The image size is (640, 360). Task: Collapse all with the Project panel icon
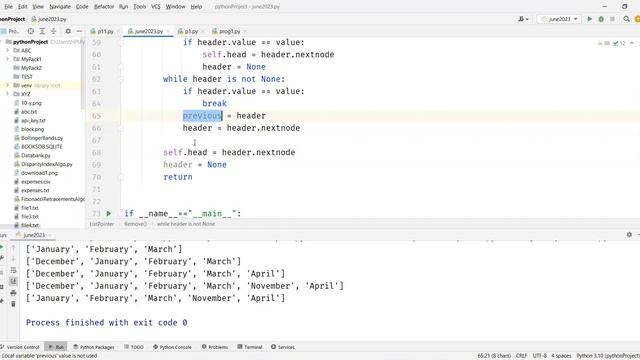pyautogui.click(x=53, y=31)
